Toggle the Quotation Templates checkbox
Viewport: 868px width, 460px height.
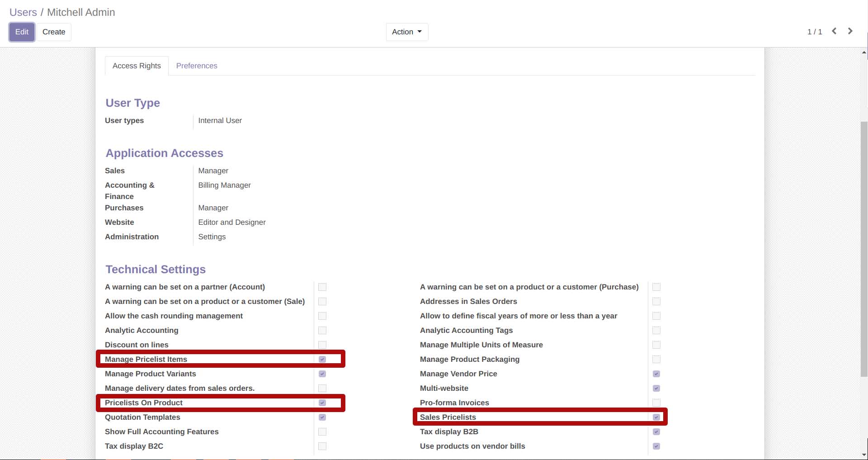[322, 417]
